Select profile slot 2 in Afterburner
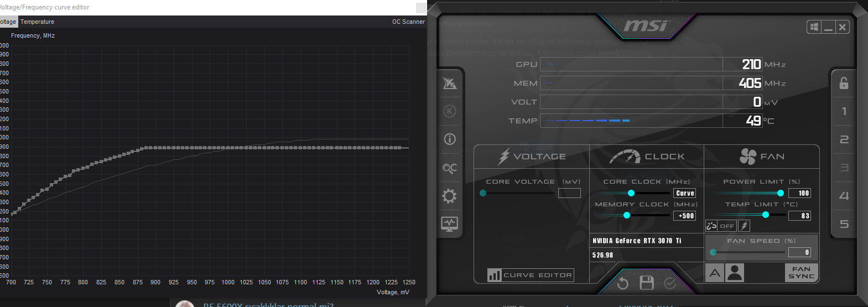Viewport: 868px width, 307px height. 844,139
